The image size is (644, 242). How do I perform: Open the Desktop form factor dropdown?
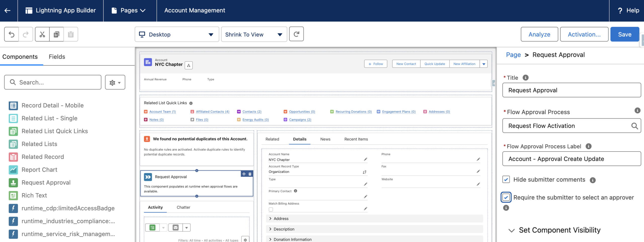point(177,34)
